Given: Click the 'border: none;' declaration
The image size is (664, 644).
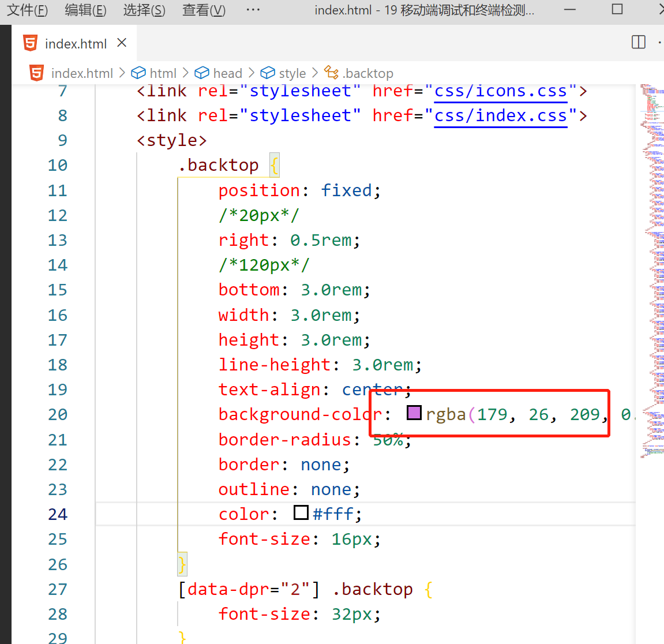Looking at the screenshot, I should pyautogui.click(x=284, y=465).
